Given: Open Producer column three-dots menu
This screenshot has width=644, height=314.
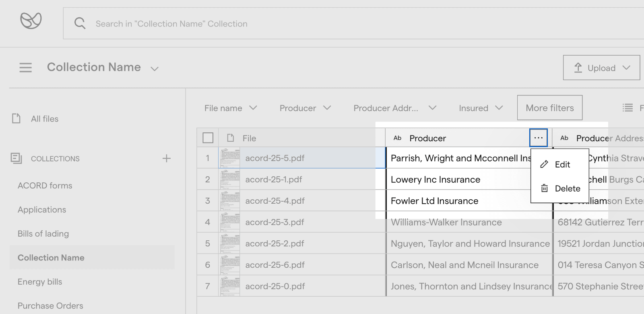Looking at the screenshot, I should pyautogui.click(x=539, y=138).
